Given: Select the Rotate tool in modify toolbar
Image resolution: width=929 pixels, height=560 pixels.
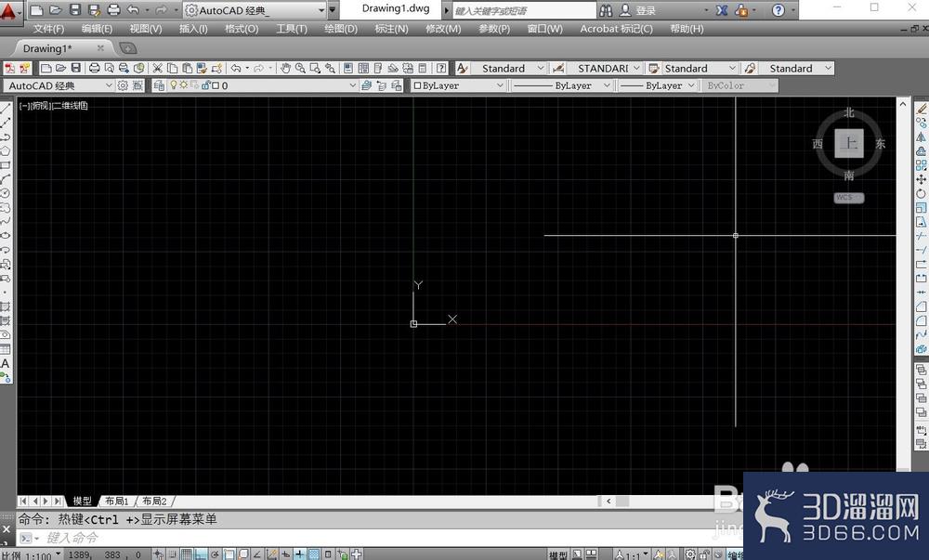Looking at the screenshot, I should [921, 193].
